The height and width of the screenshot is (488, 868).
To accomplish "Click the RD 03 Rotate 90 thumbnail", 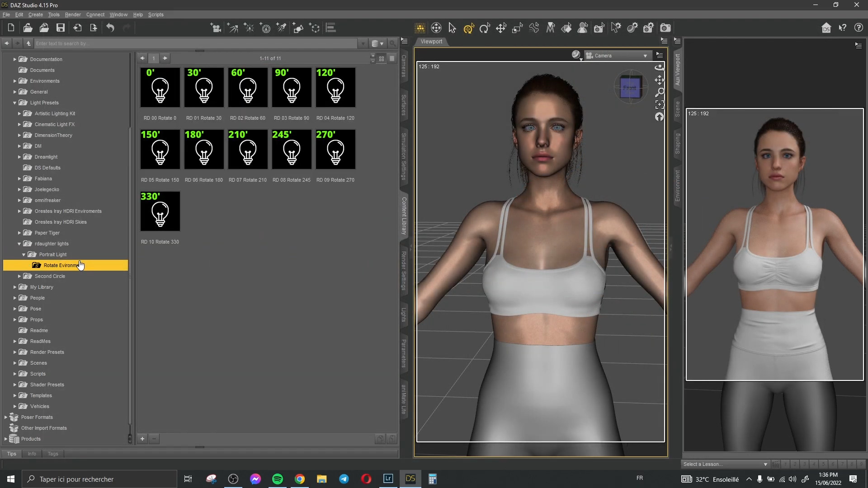I will point(292,88).
